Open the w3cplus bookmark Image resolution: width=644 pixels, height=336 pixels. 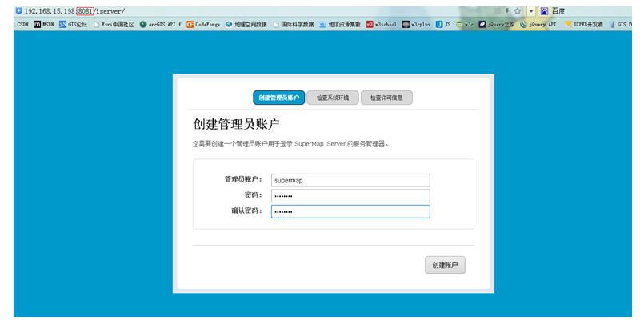(417, 24)
